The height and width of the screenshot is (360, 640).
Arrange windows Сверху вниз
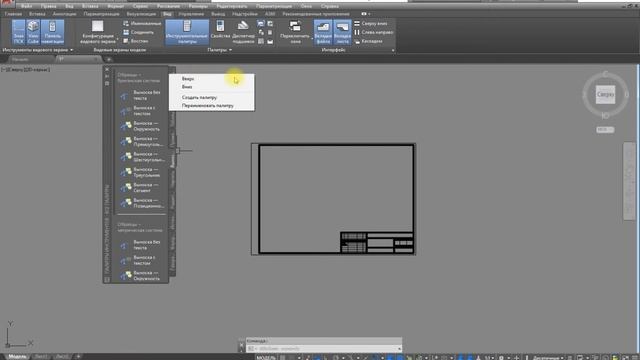[x=371, y=23]
